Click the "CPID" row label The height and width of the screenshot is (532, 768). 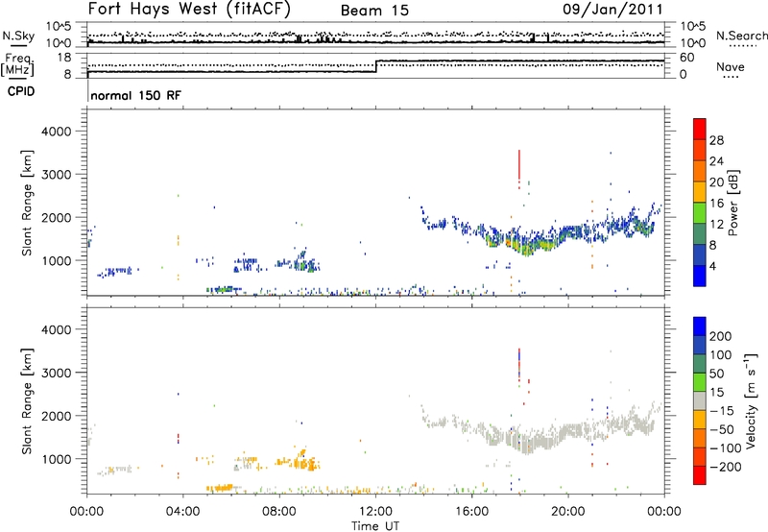click(21, 91)
